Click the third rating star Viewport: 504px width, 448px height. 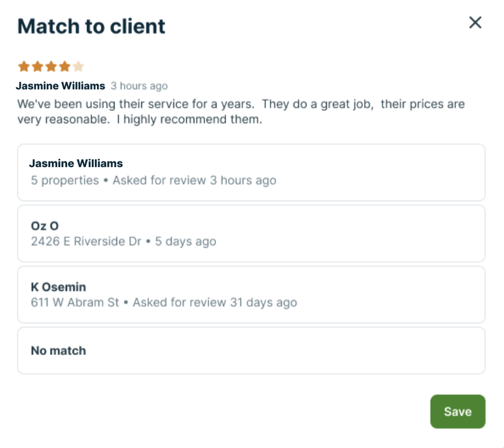tap(51, 66)
